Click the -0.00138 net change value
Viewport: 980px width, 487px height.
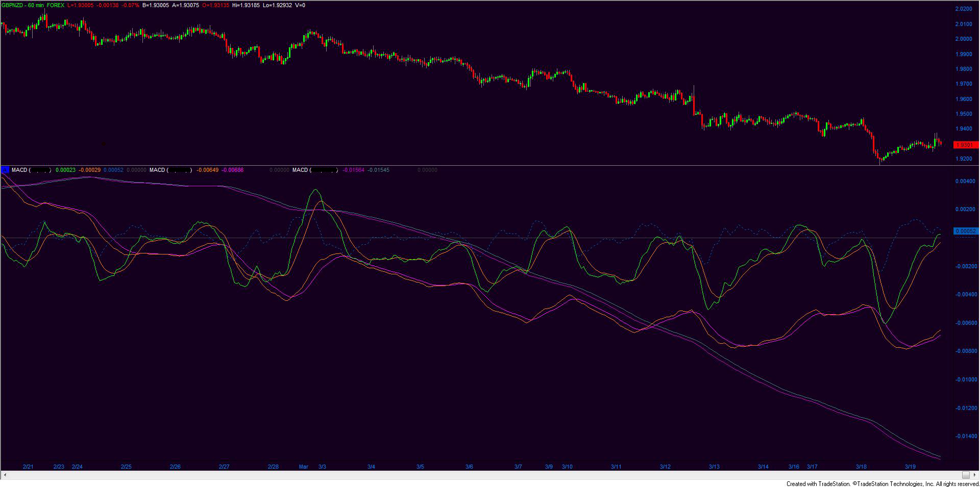tap(108, 5)
